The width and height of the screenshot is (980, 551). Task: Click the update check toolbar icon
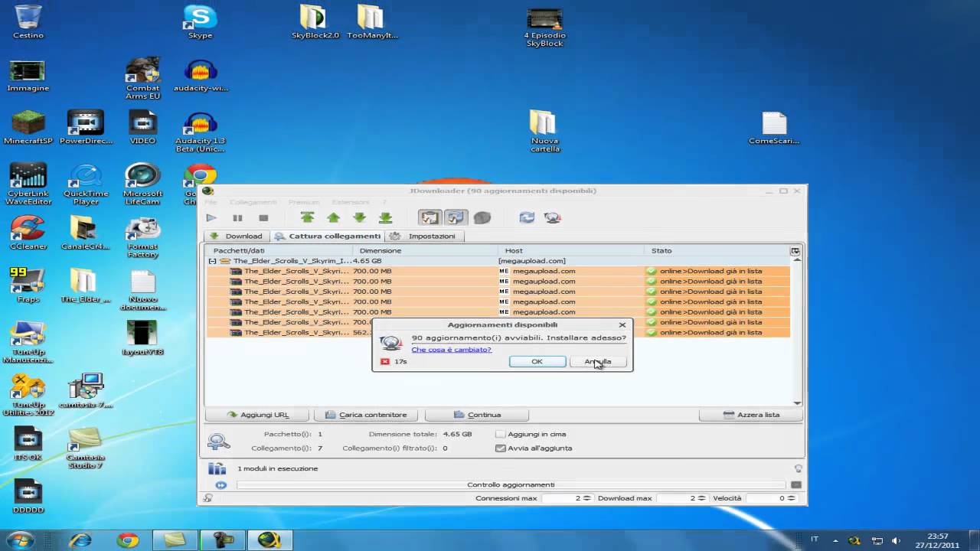553,218
